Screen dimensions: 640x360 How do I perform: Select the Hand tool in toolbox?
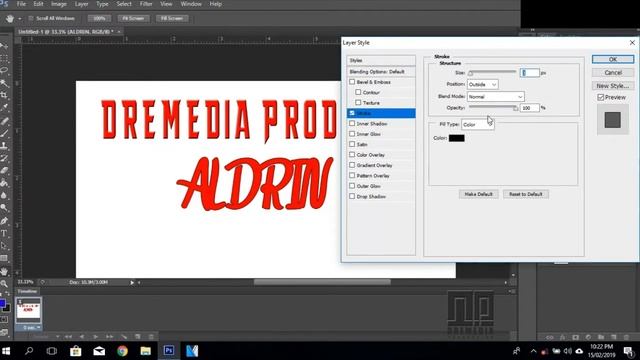point(4,271)
